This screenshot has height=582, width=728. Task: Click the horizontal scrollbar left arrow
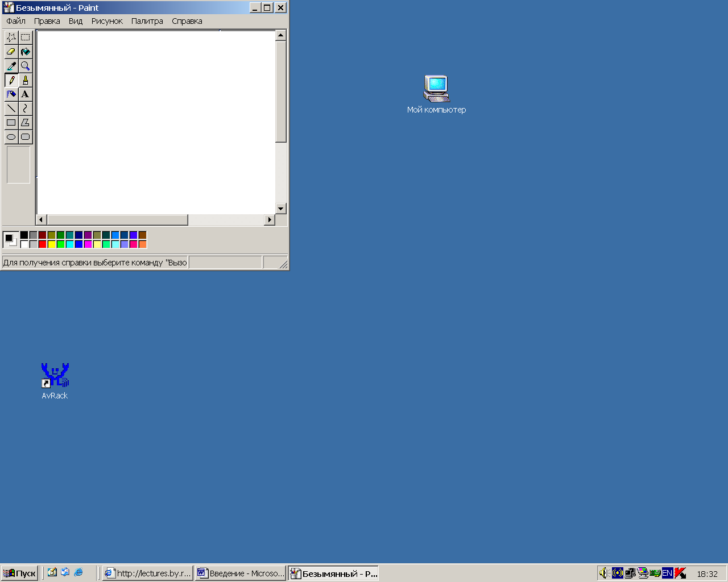click(x=42, y=220)
